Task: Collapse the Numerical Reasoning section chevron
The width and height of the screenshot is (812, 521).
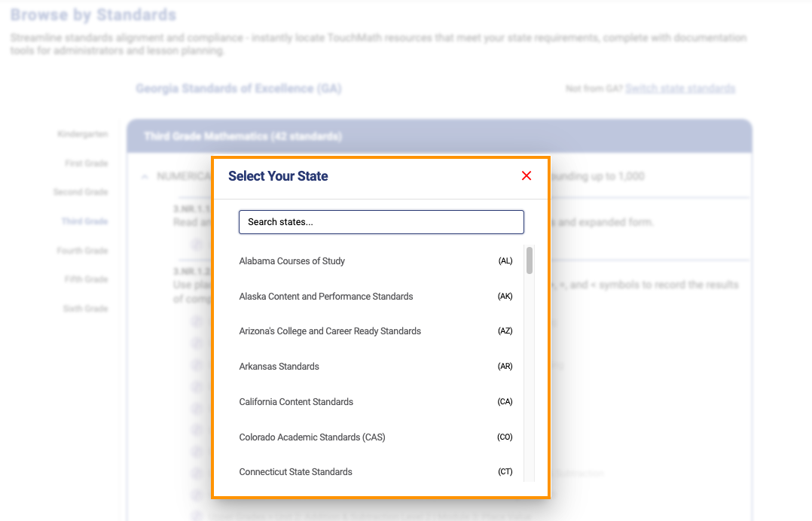Action: pos(145,177)
